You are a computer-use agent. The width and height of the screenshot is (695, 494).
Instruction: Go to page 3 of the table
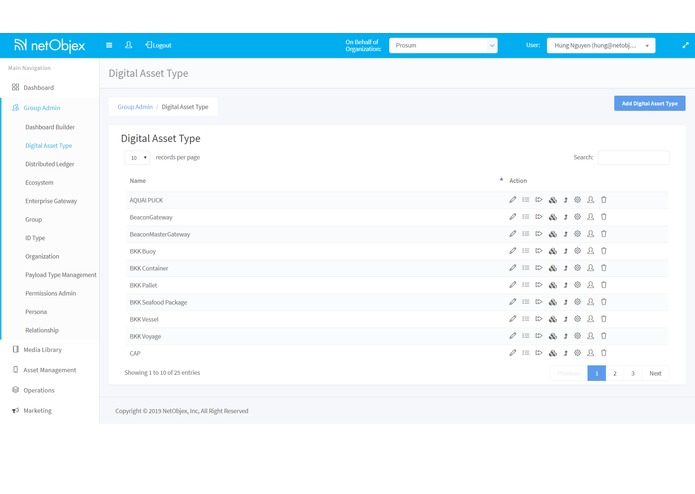click(633, 373)
